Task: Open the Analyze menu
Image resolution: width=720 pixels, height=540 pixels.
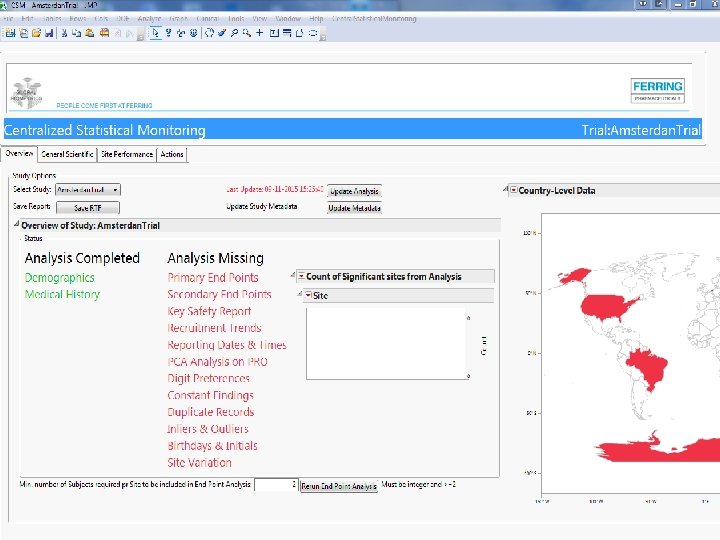Action: pyautogui.click(x=149, y=19)
